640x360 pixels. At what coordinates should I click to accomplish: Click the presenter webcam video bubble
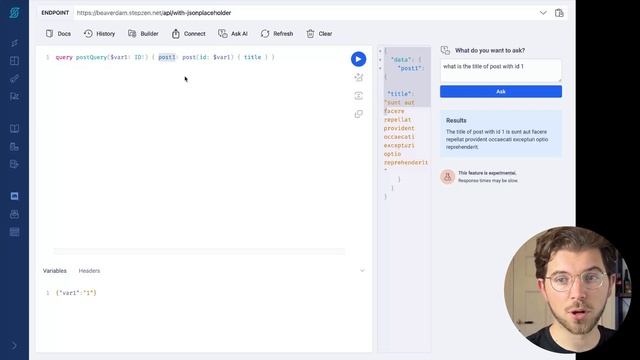pyautogui.click(x=568, y=290)
